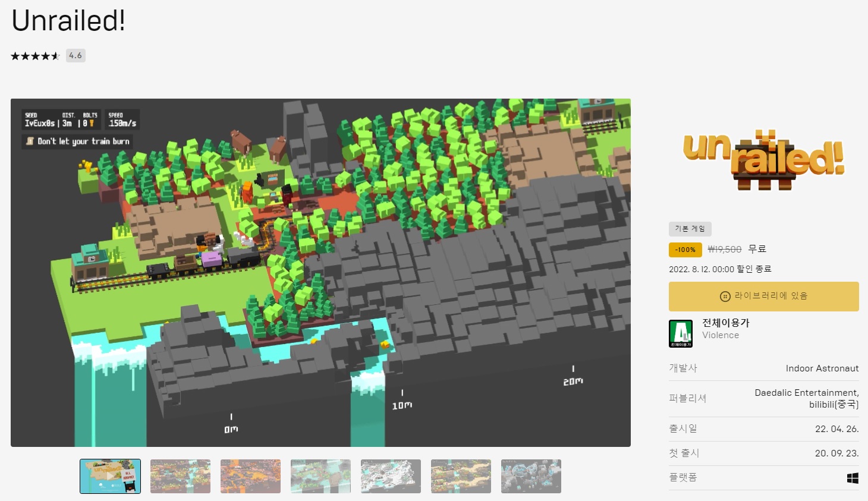Select the first highlighted trailer thumbnail

click(x=110, y=476)
